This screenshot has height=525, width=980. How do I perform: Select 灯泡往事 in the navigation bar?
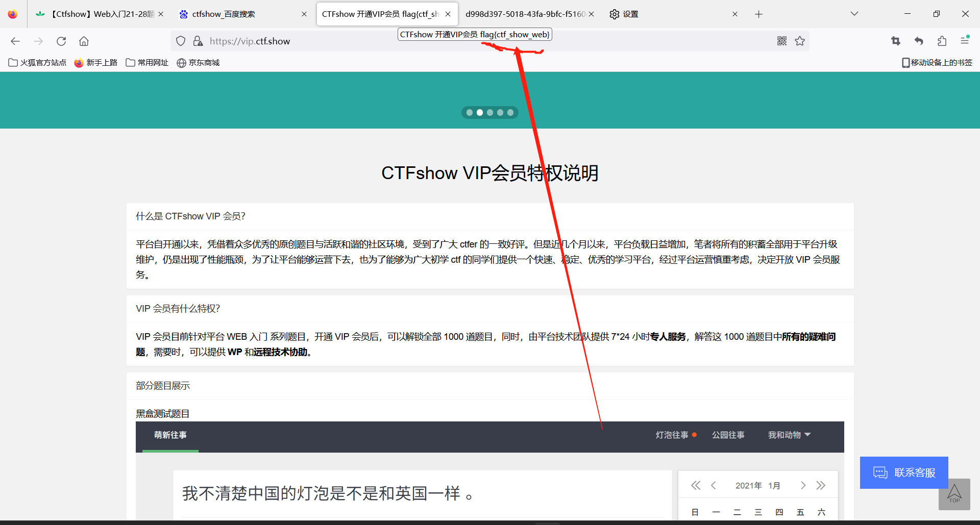tap(671, 435)
